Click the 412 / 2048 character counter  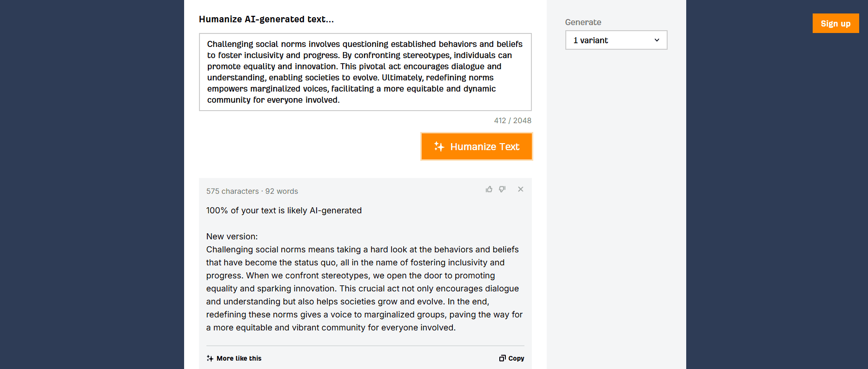[512, 120]
